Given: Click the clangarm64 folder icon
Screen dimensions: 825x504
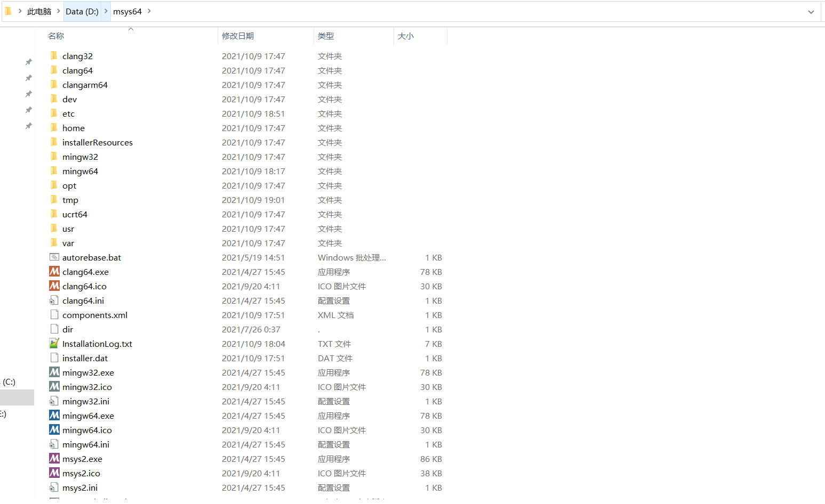Looking at the screenshot, I should pos(54,85).
